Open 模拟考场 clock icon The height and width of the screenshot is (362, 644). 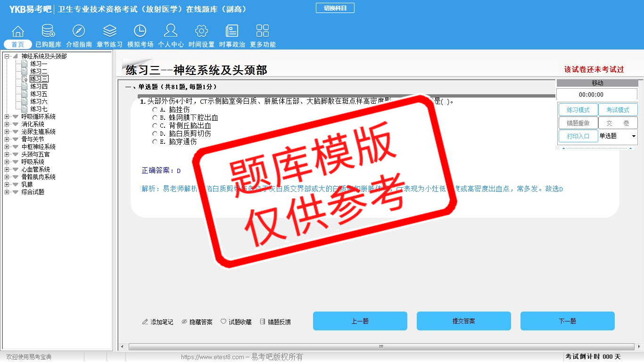pos(140,32)
